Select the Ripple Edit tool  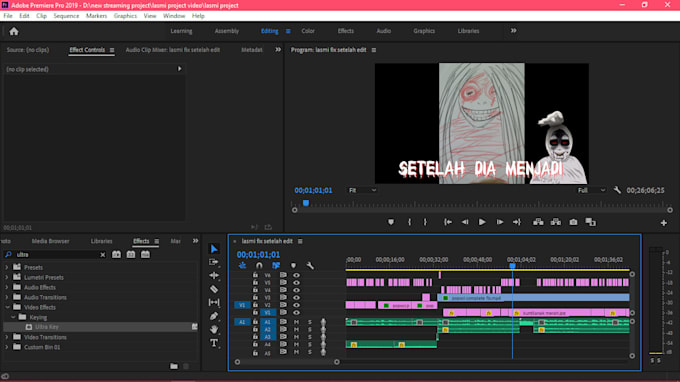[x=214, y=276]
